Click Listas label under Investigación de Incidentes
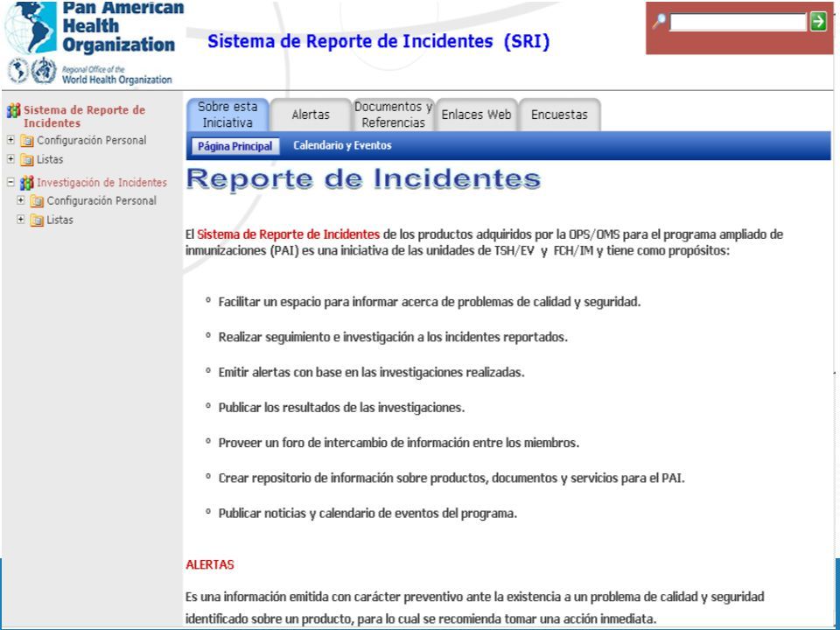Screen dimensions: 840x630 [60, 220]
